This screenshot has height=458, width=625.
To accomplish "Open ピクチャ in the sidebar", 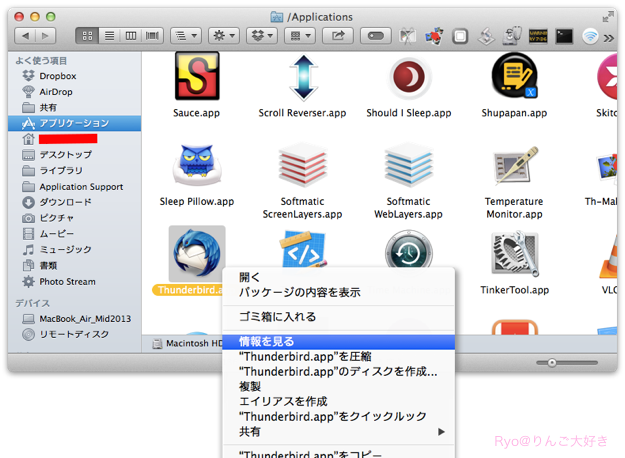I will pyautogui.click(x=74, y=218).
